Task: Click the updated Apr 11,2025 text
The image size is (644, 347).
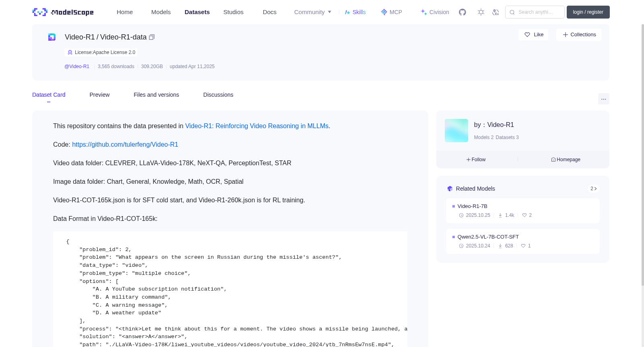Action: pyautogui.click(x=192, y=66)
